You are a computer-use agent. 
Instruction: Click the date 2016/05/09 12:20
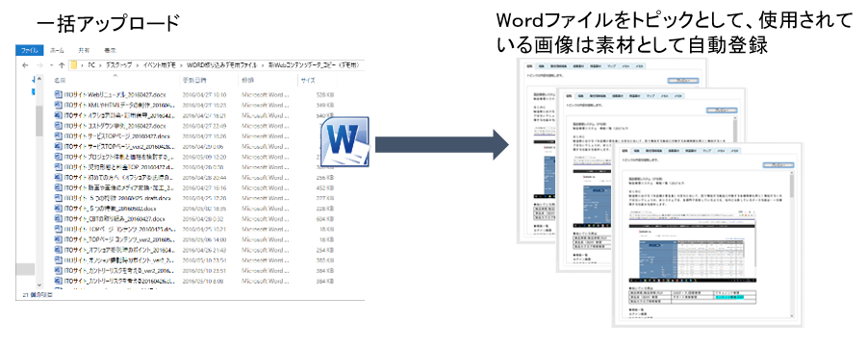[204, 157]
